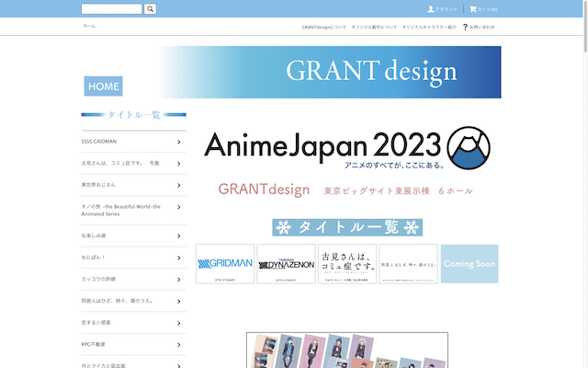Open the 同居人はひざ title tile
Screen dimensions: 588x368
tap(408, 264)
